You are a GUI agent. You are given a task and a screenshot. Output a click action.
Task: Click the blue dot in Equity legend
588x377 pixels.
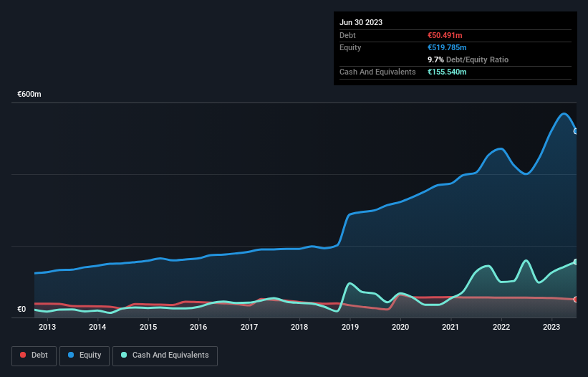(x=71, y=355)
